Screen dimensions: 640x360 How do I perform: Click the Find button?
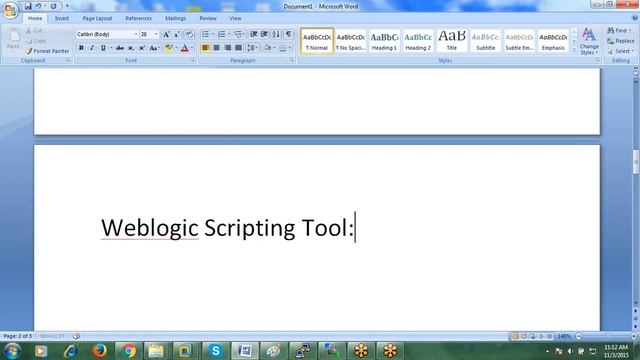619,31
